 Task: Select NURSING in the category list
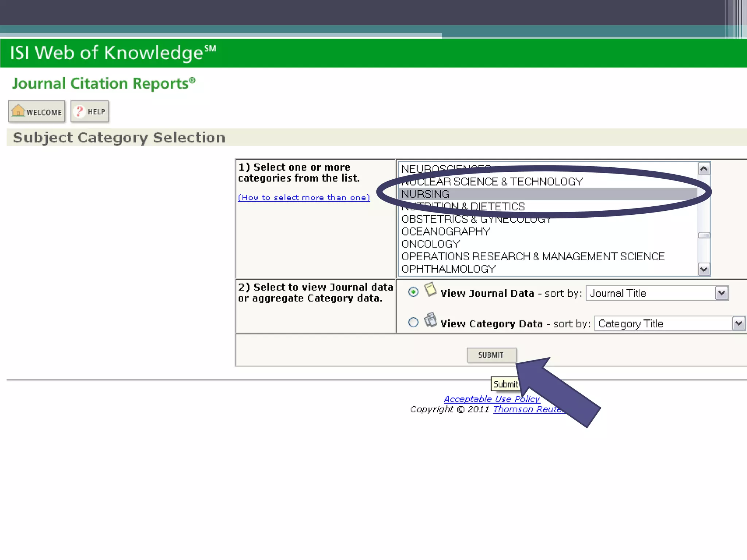425,194
